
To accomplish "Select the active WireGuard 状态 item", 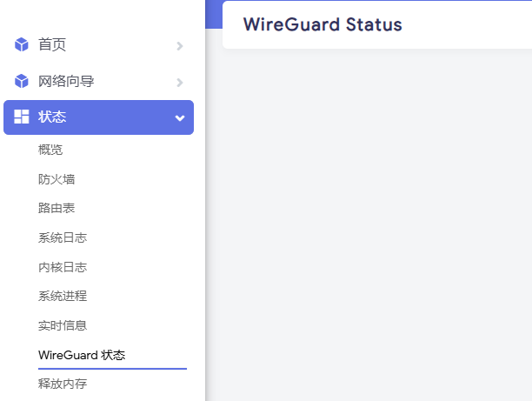I will tap(82, 355).
